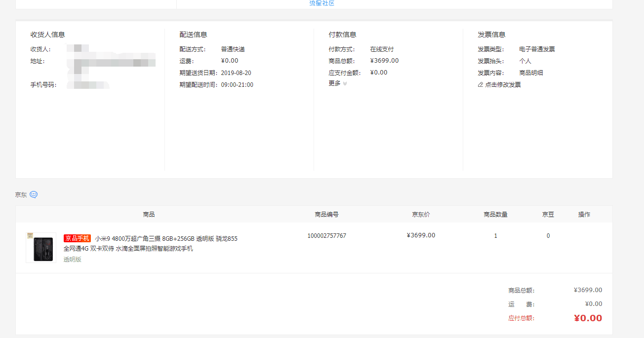Click the 发票内容 value 商品明细
The height and width of the screenshot is (338, 644).
coord(531,73)
